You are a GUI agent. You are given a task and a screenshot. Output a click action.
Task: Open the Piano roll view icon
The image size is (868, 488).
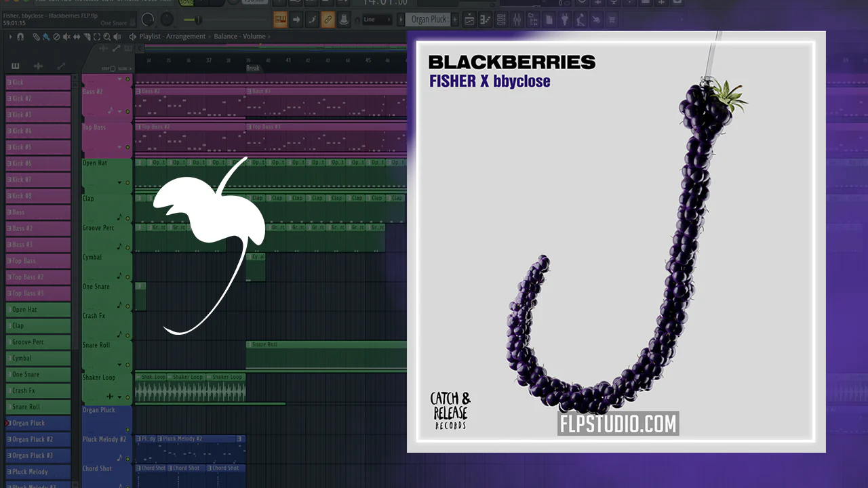tap(486, 20)
